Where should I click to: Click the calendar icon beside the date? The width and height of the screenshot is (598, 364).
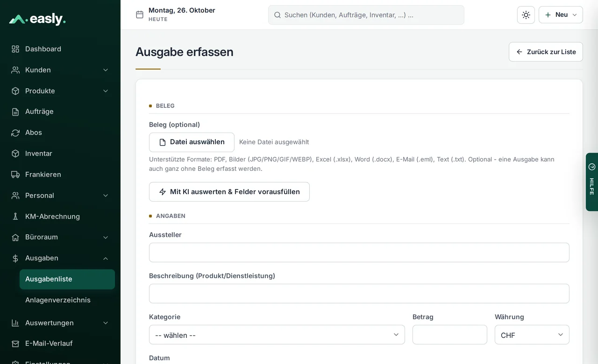click(x=140, y=14)
